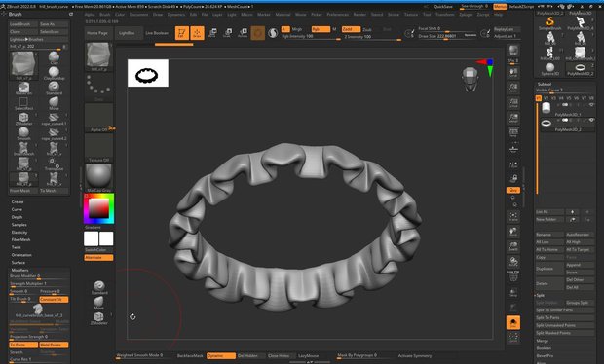This screenshot has width=604, height=364.
Task: Select the Standard brush in Brush palette
Action: point(54,88)
